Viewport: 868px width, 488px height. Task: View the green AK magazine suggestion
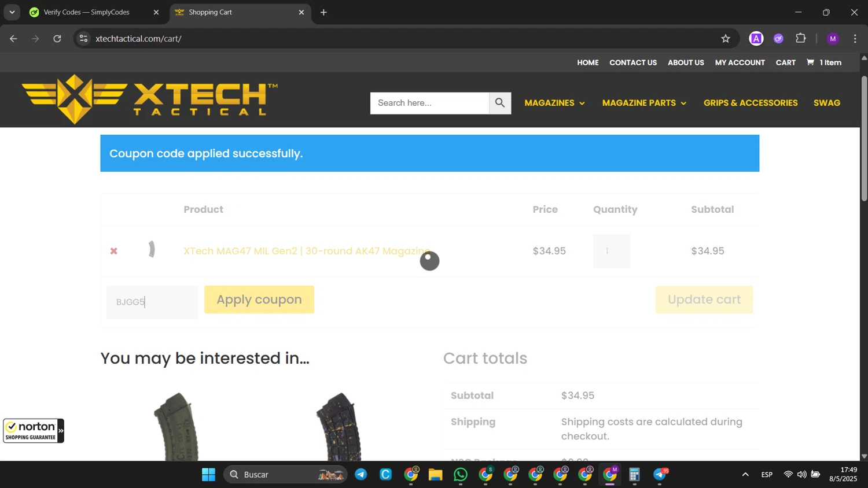[x=176, y=427]
